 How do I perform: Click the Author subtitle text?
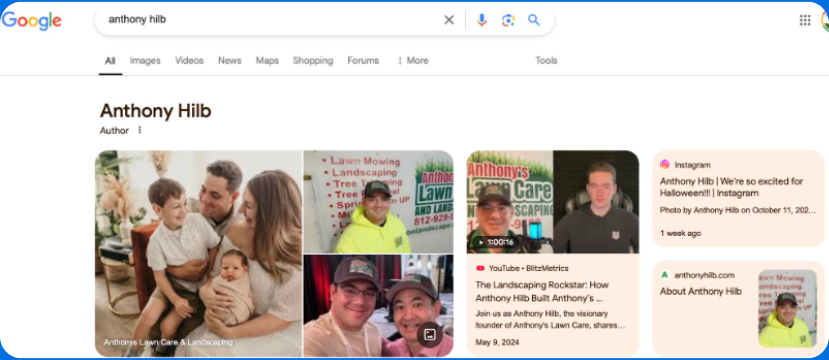tap(114, 131)
